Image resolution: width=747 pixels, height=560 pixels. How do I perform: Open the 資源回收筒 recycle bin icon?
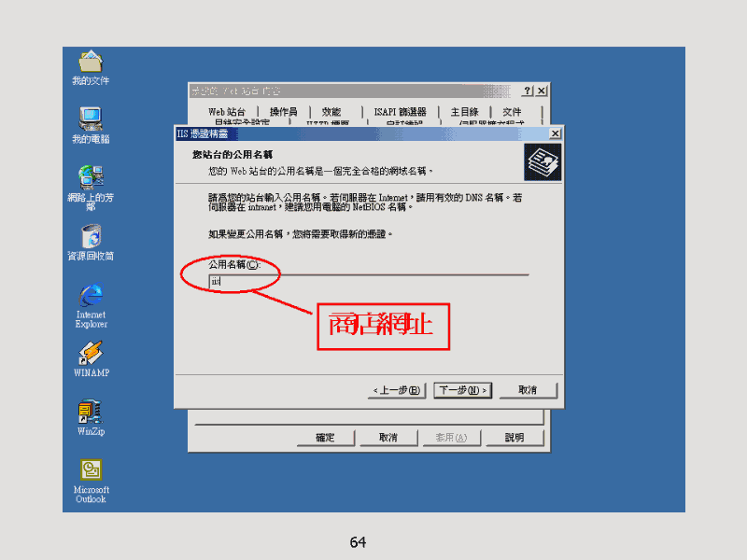[x=91, y=235]
